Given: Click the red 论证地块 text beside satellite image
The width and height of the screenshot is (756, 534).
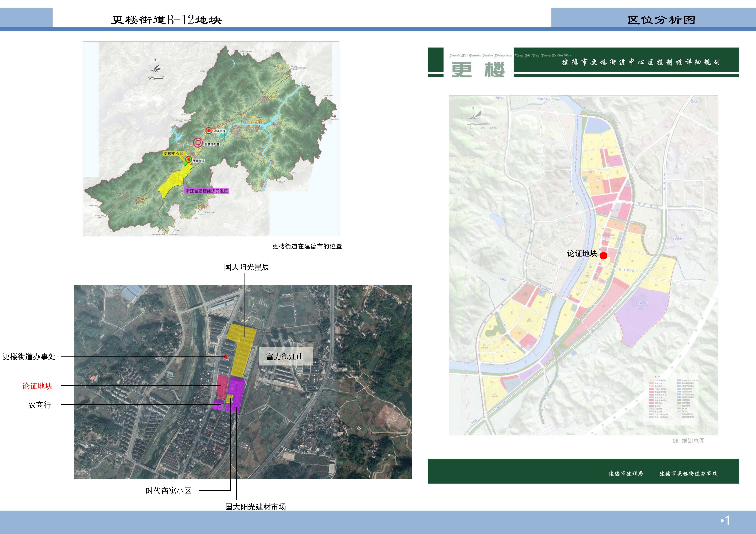Looking at the screenshot, I should pyautogui.click(x=37, y=386).
